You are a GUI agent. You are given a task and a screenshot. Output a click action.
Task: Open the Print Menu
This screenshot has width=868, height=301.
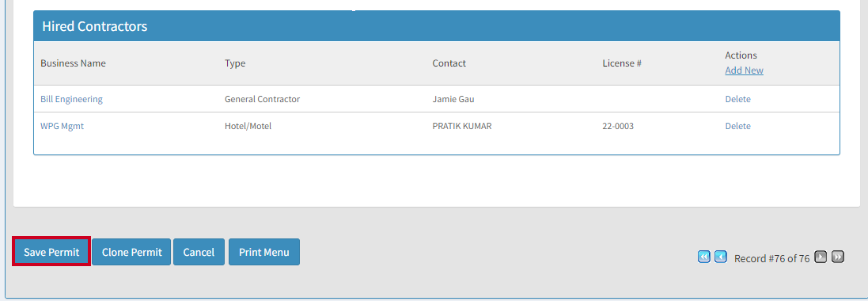point(264,252)
